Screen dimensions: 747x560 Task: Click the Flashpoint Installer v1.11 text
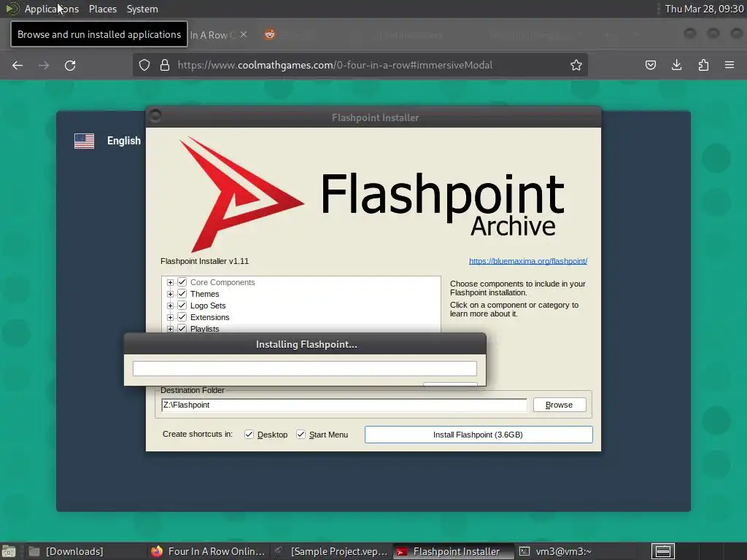[x=205, y=261]
